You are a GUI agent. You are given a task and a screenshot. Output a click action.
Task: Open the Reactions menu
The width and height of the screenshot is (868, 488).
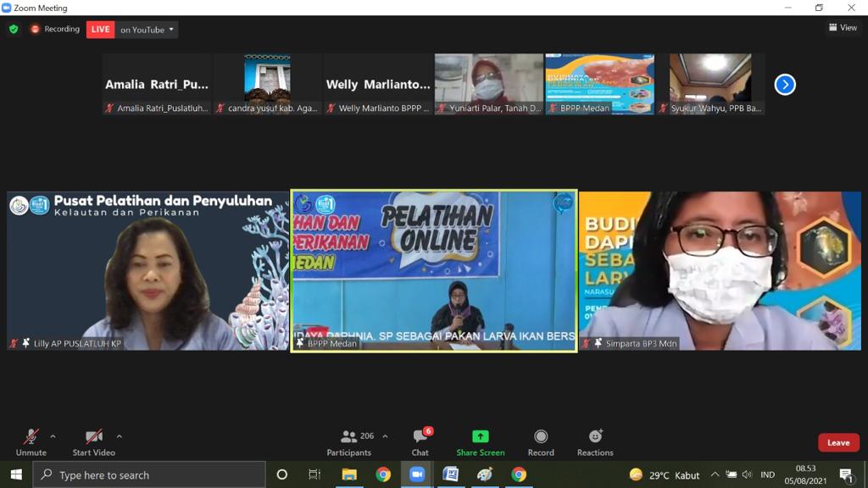coord(595,442)
